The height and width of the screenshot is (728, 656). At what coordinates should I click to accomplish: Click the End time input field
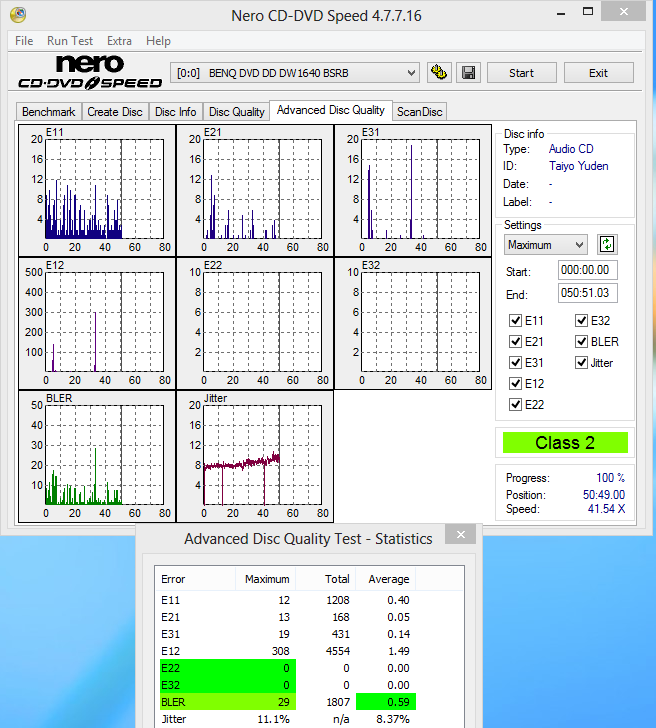tap(587, 292)
